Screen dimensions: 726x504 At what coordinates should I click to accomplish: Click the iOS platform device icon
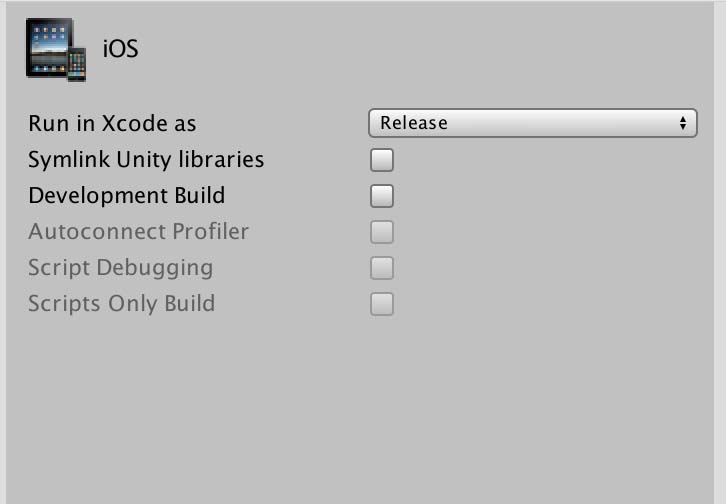coord(55,49)
